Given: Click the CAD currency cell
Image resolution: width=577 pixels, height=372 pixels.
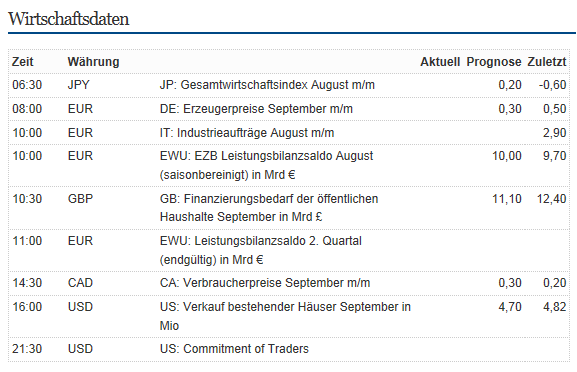Looking at the screenshot, I should coord(81,283).
